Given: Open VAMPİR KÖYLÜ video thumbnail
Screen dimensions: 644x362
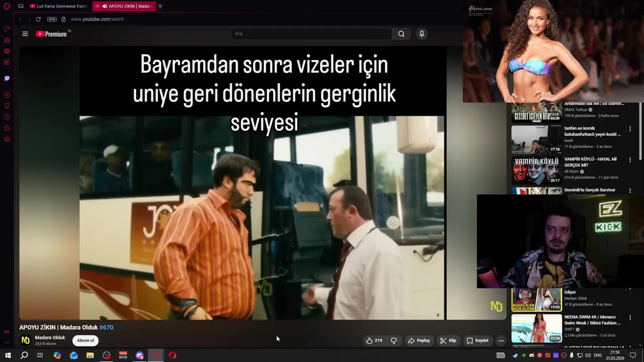Looking at the screenshot, I should pyautogui.click(x=536, y=170).
